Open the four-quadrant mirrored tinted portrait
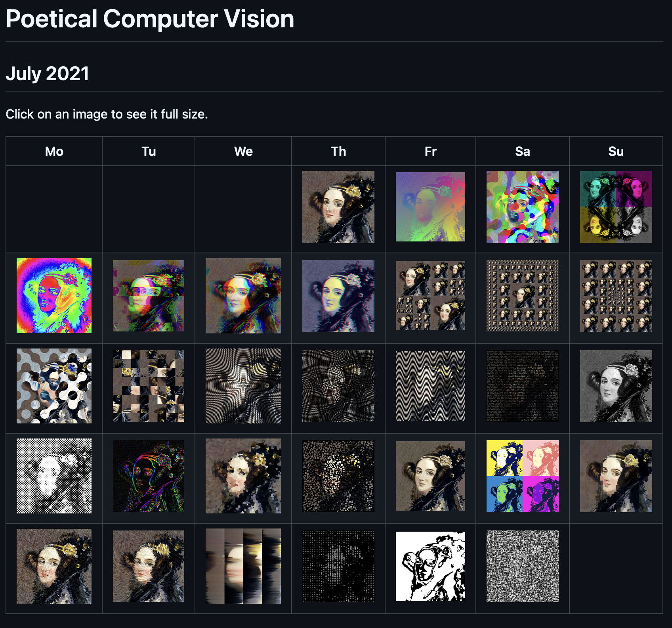This screenshot has width=672, height=628. point(616,207)
